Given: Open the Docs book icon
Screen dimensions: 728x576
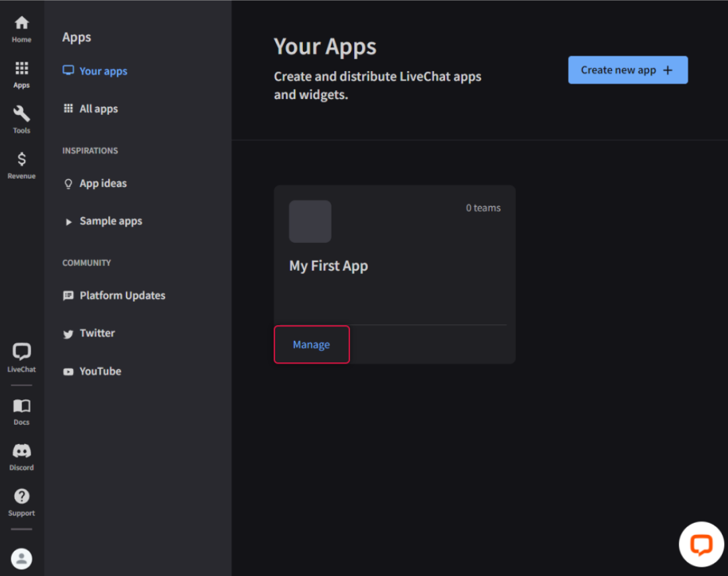Looking at the screenshot, I should [x=21, y=406].
